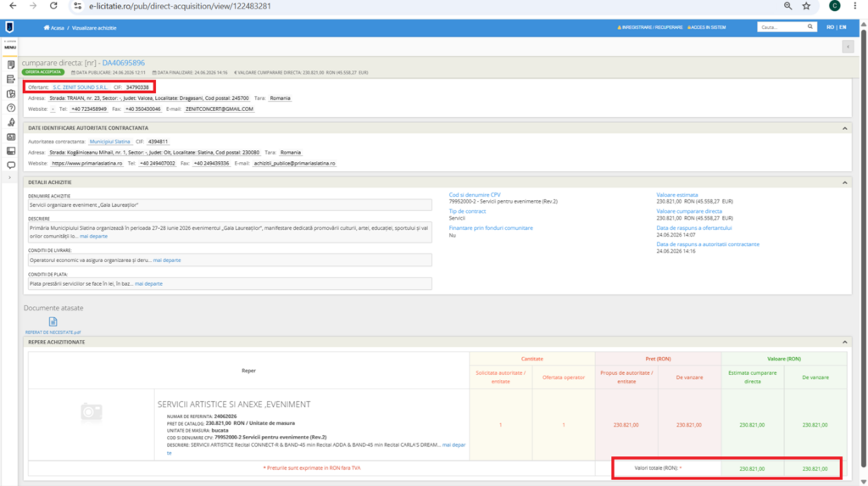Image resolution: width=868 pixels, height=486 pixels.
Task: Open browser zoom magnifier icon
Action: [x=787, y=6]
